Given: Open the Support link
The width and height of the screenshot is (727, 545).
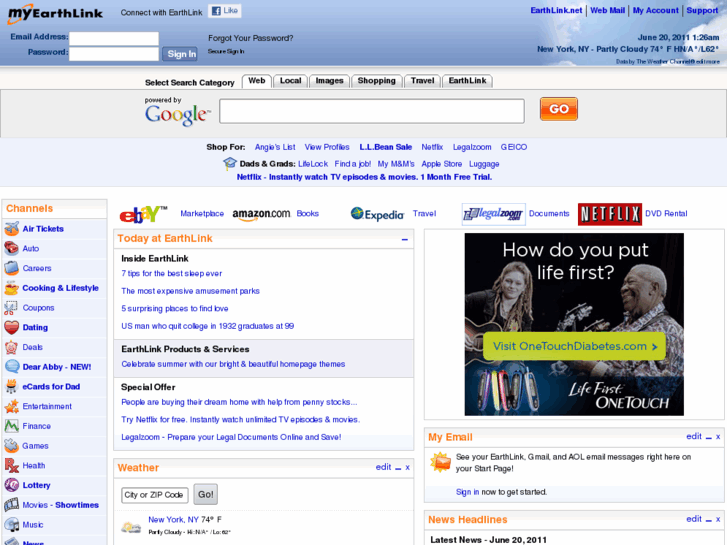Looking at the screenshot, I should click(702, 10).
